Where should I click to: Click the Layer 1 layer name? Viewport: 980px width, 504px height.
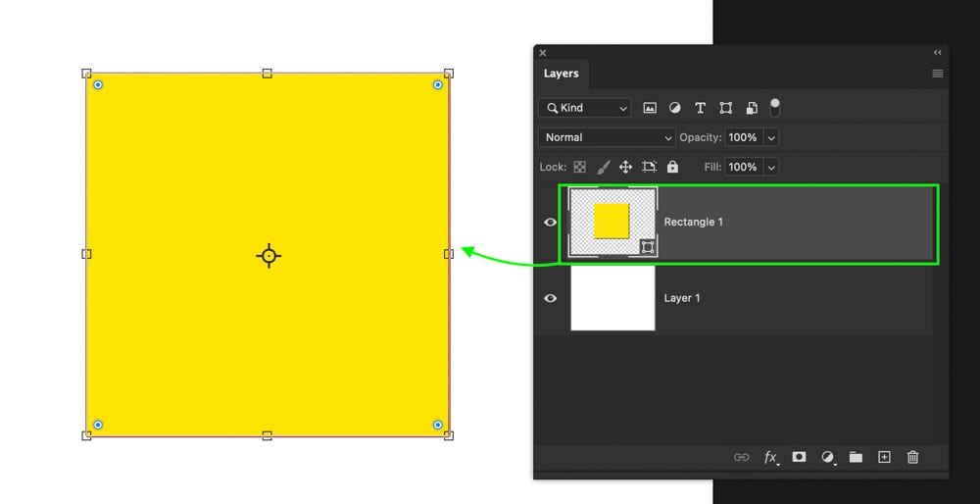point(682,298)
